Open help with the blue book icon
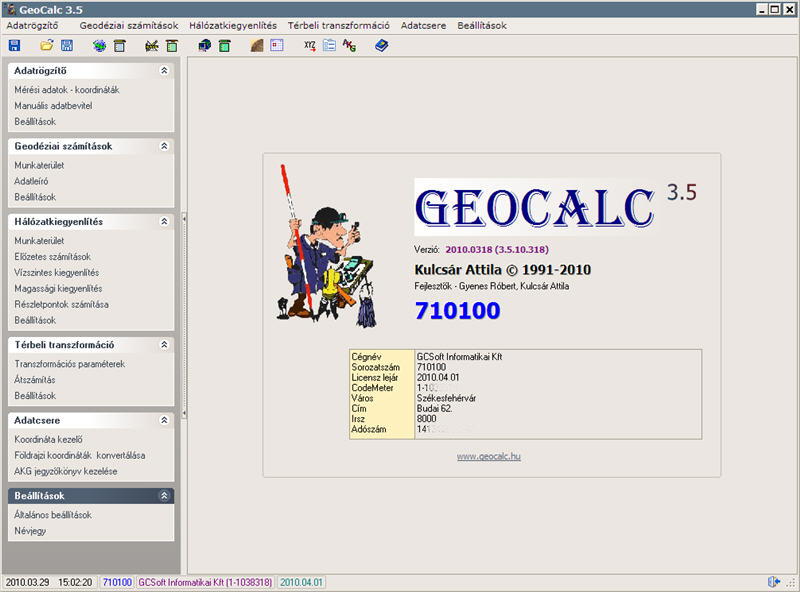 382,46
